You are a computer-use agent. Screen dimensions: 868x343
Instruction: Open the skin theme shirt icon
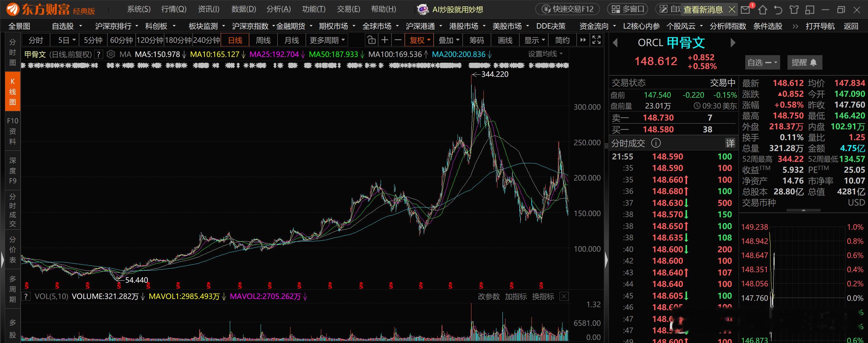(x=794, y=10)
